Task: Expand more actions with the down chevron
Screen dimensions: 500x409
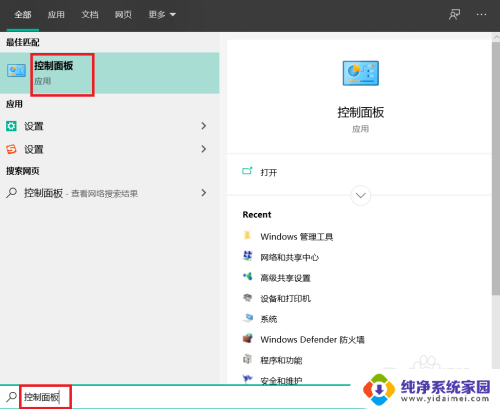Action: (360, 195)
